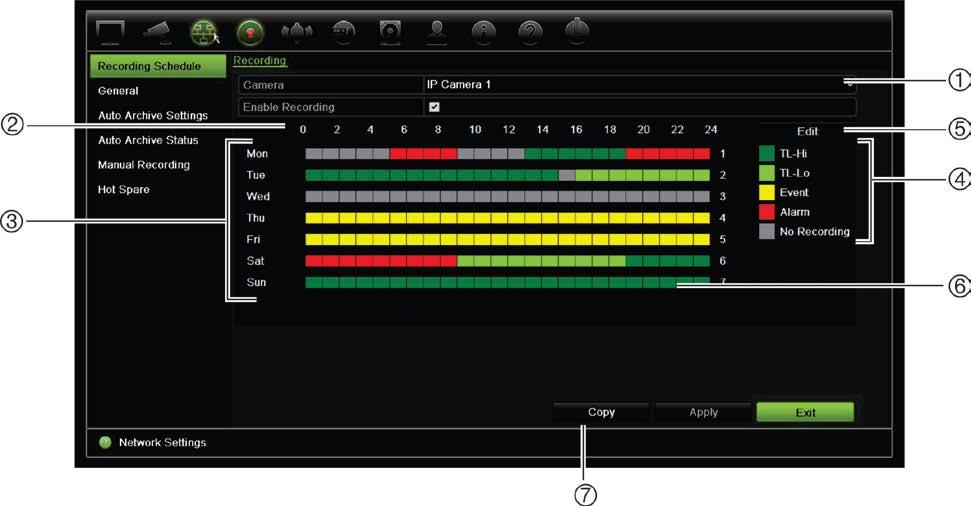Click the first green cell in Sunday's row
This screenshot has height=506, width=971.
tap(314, 282)
